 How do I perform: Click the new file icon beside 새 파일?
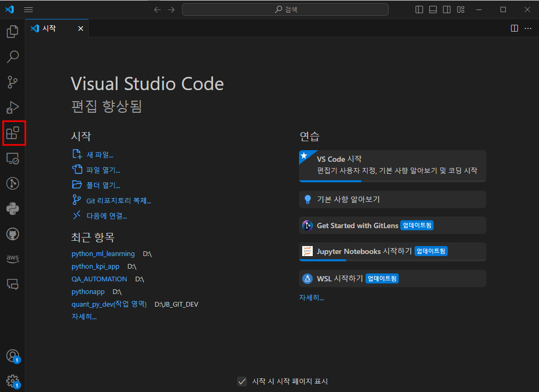pos(77,154)
